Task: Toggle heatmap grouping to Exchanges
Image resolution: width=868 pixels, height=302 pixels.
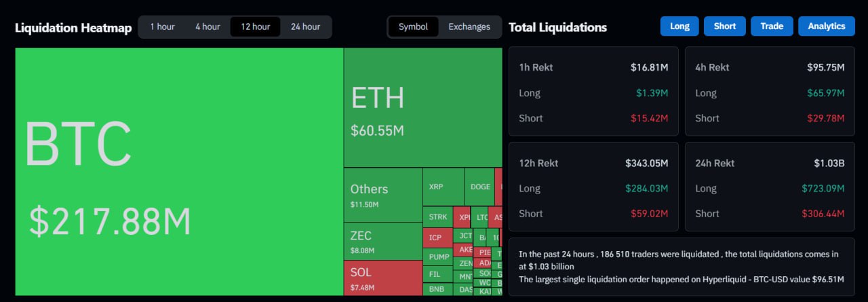Action: click(x=469, y=26)
